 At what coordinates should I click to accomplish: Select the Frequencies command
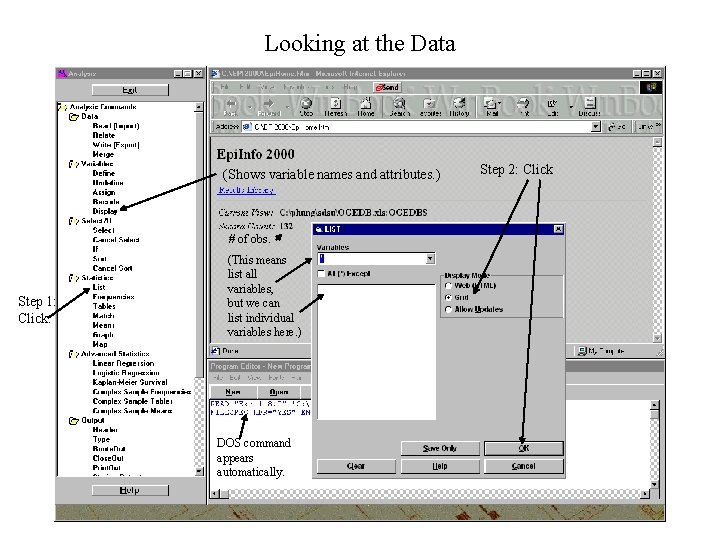click(113, 297)
